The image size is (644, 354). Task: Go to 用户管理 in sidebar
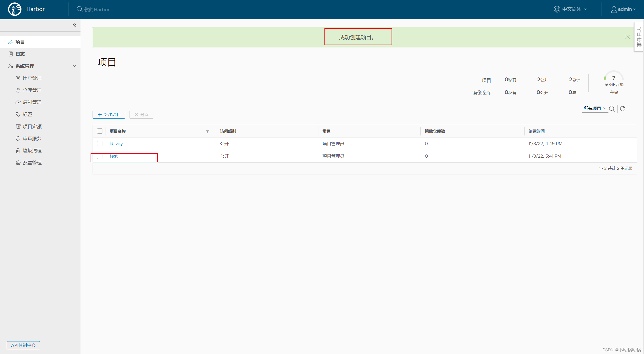[32, 78]
